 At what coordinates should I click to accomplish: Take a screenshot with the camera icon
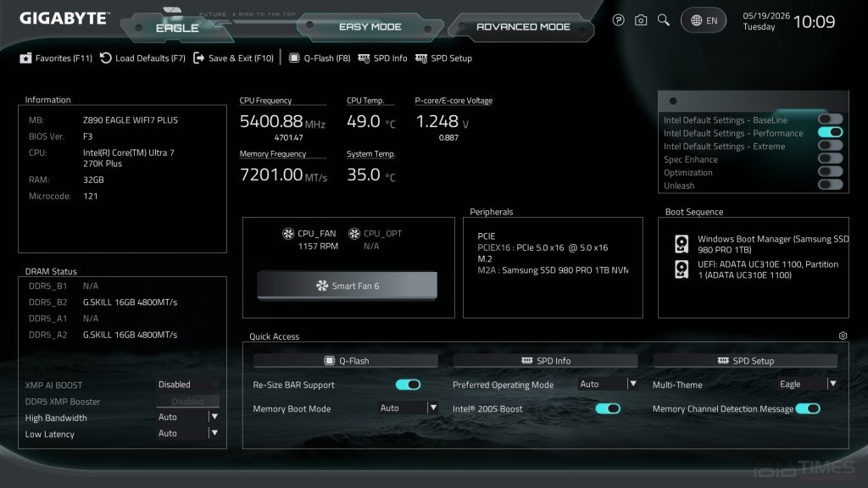point(641,20)
